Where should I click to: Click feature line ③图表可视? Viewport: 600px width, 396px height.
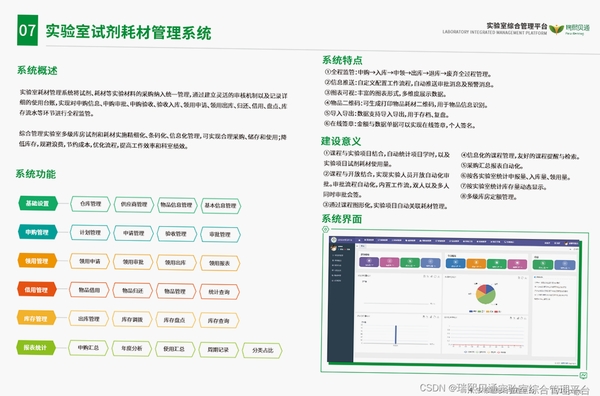click(385, 94)
